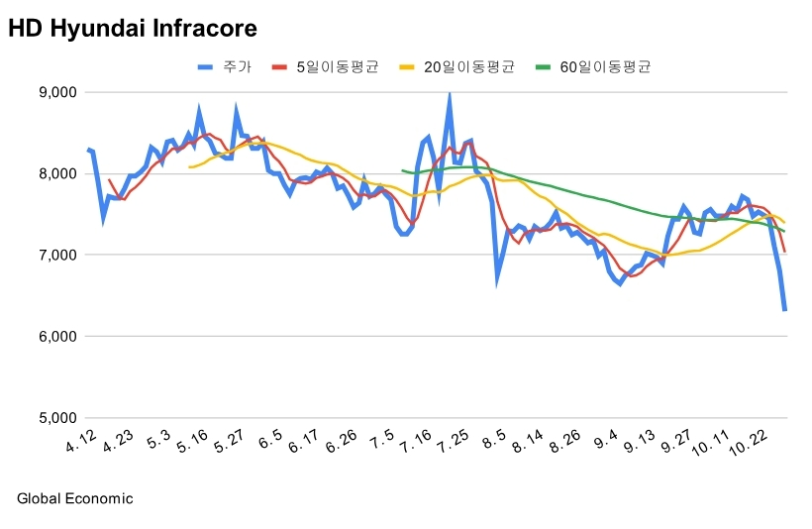This screenshot has height=529, width=812.
Task: Click the 8.5 date label
Action: pos(493,440)
